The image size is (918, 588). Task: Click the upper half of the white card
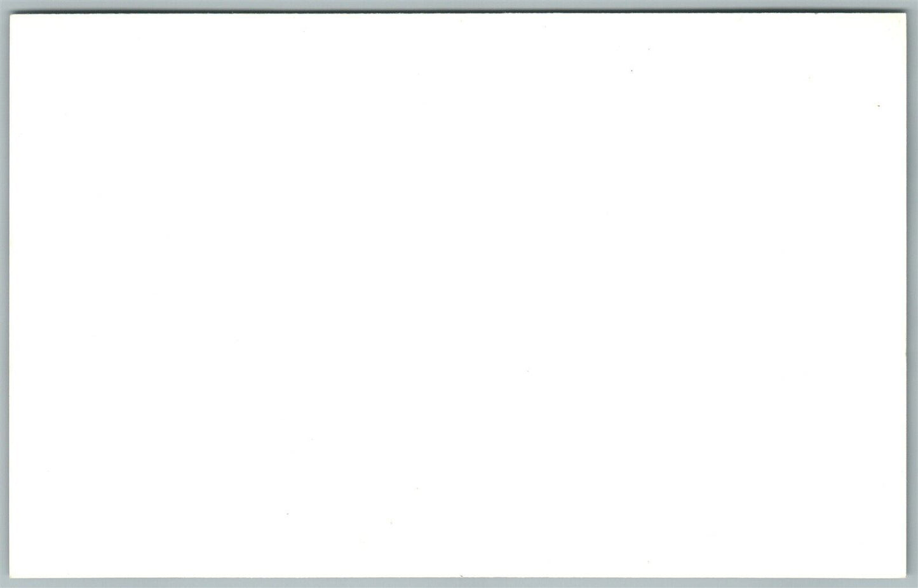[458, 154]
